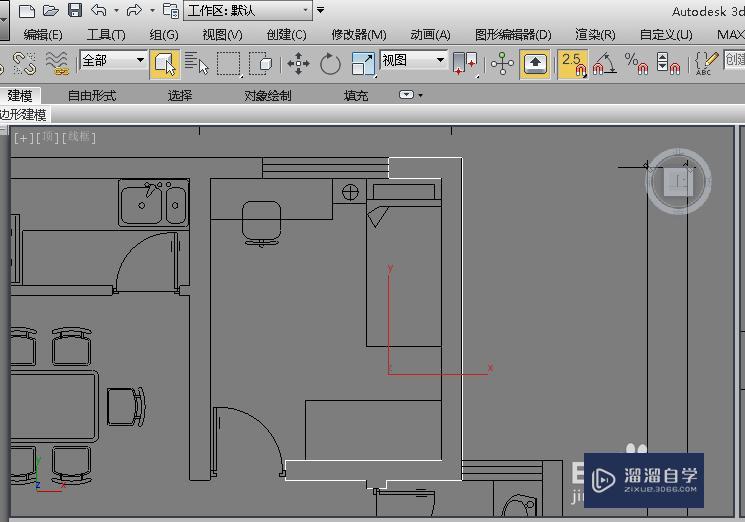Open the 视图 reference coordinate system dropdown
The width and height of the screenshot is (745, 522).
click(x=414, y=60)
